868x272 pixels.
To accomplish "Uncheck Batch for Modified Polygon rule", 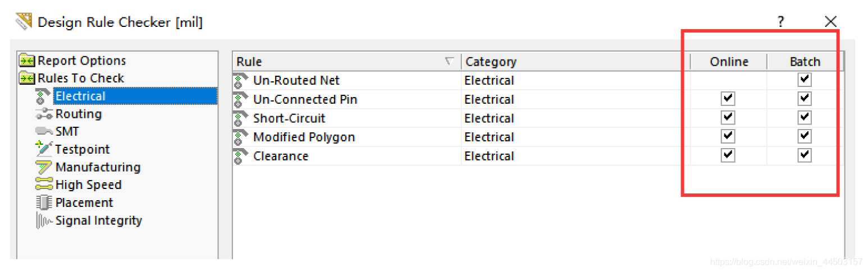I will (x=805, y=136).
